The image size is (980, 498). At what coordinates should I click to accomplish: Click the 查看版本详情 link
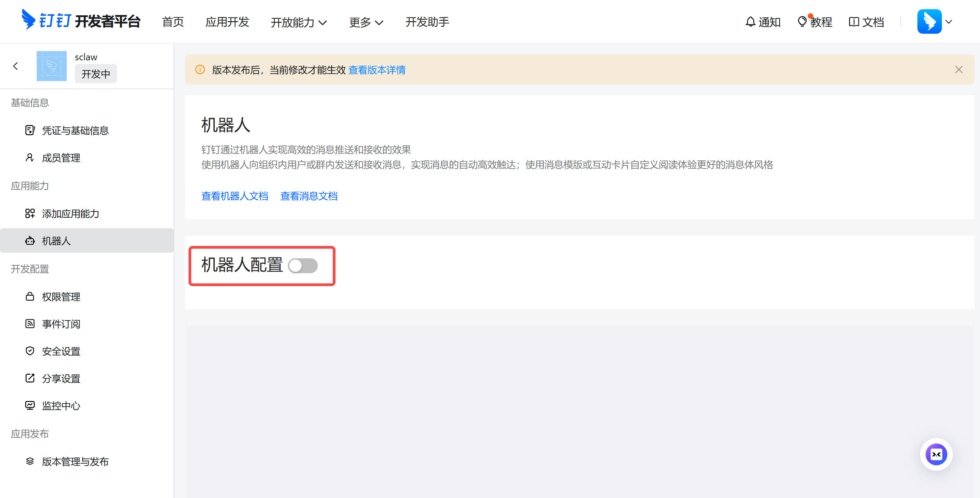[x=377, y=70]
